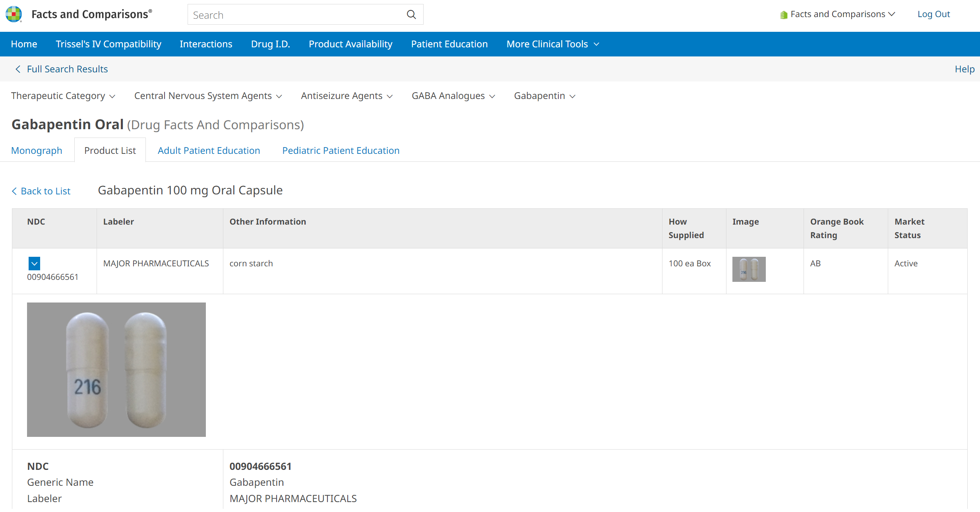This screenshot has height=512, width=980.
Task: Open the Adult Patient Education tab
Action: [x=209, y=151]
